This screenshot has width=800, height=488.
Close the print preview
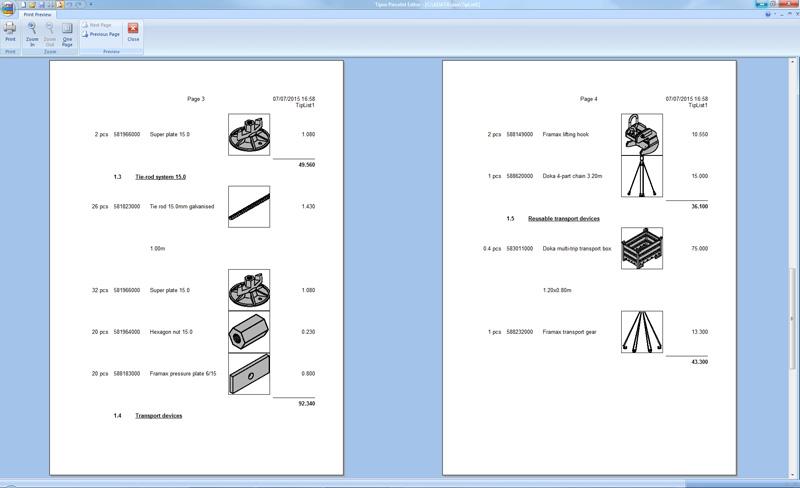[x=133, y=33]
